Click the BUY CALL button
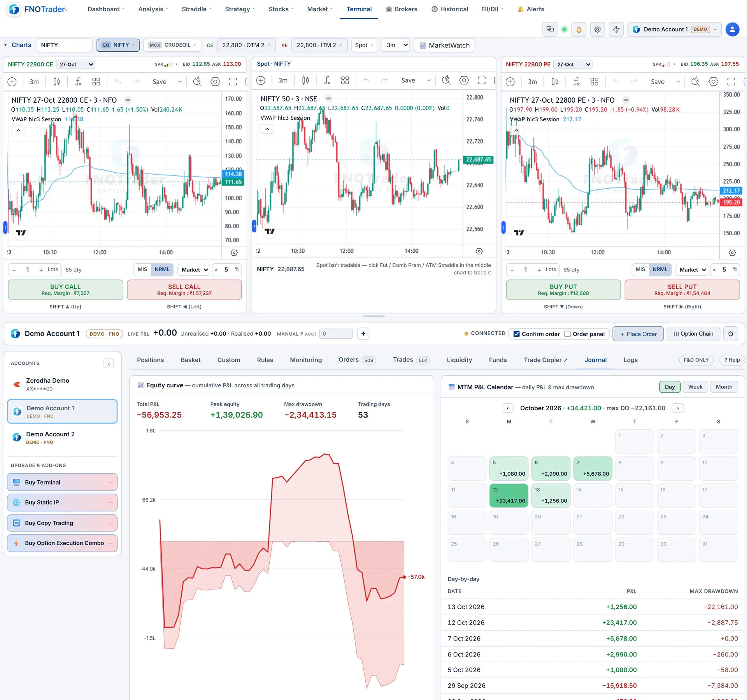Viewport: 747px width, 700px height. 65,290
